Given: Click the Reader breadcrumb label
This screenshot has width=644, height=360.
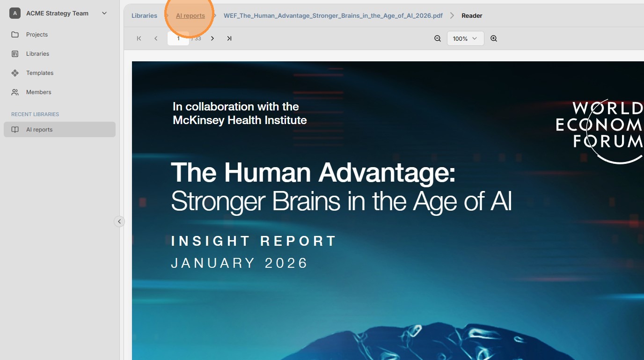Looking at the screenshot, I should point(472,15).
